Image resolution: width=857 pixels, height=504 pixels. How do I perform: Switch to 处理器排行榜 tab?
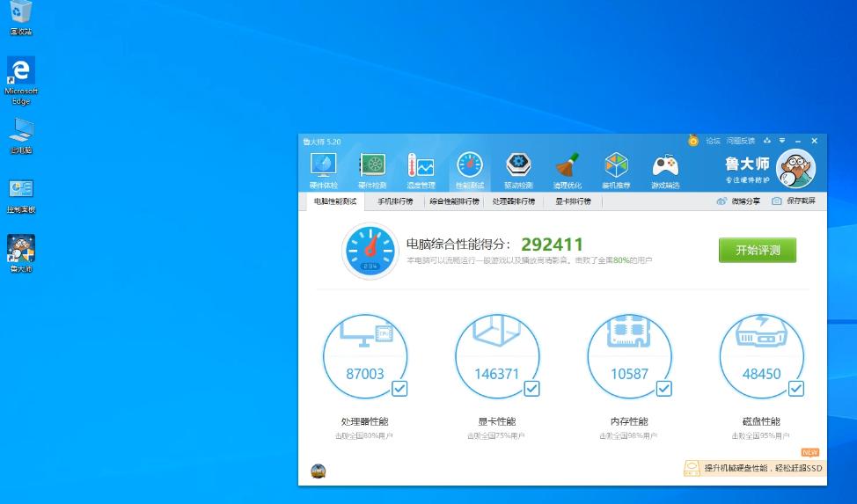(513, 201)
